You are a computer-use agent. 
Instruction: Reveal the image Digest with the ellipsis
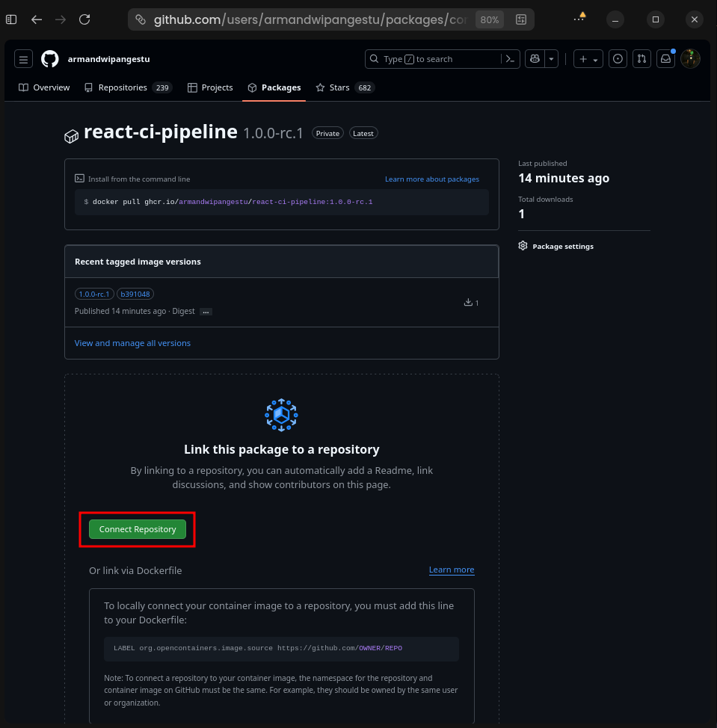[205, 312]
